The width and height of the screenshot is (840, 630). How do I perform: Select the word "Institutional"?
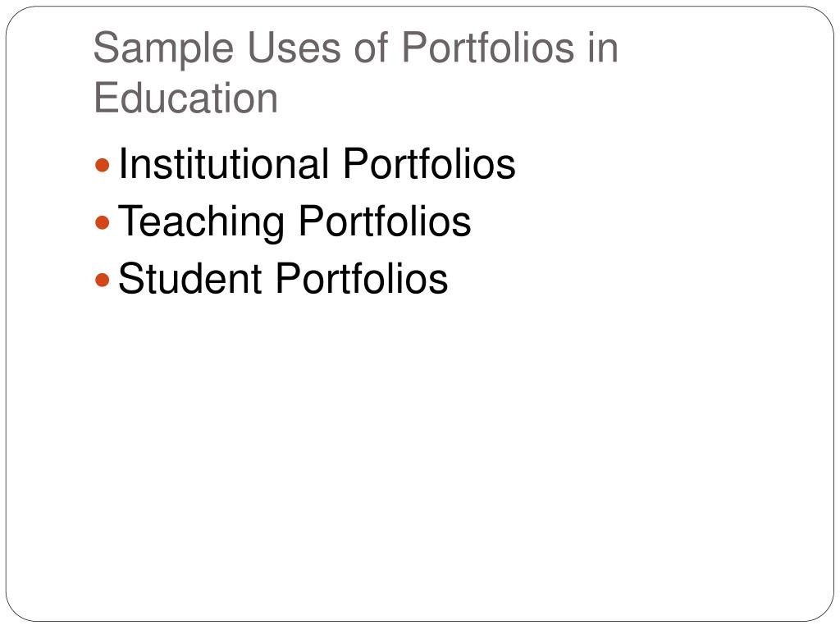[x=223, y=164]
